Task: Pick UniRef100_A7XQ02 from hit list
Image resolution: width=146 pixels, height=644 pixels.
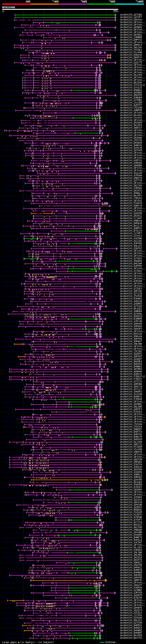Action: tap(131, 271)
